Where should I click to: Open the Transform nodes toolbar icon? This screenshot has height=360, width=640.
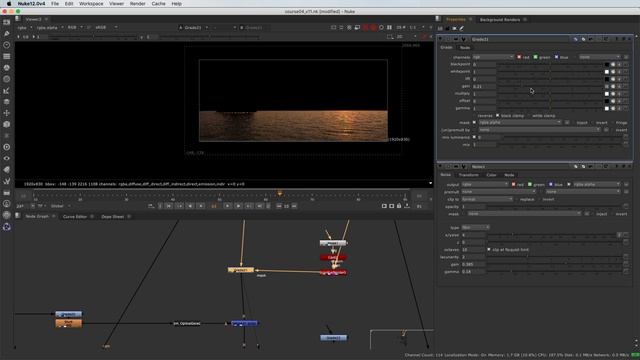(7, 113)
